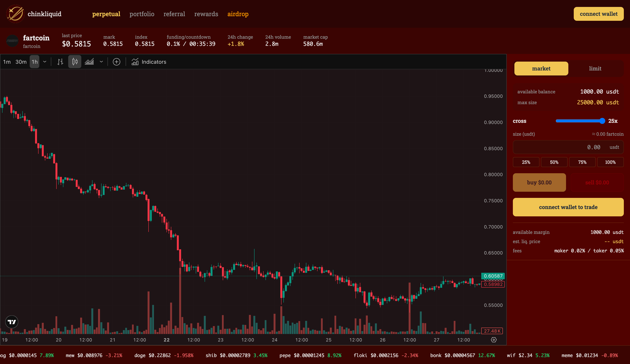Go to the airdrop page
This screenshot has width=630, height=364.
(x=238, y=14)
